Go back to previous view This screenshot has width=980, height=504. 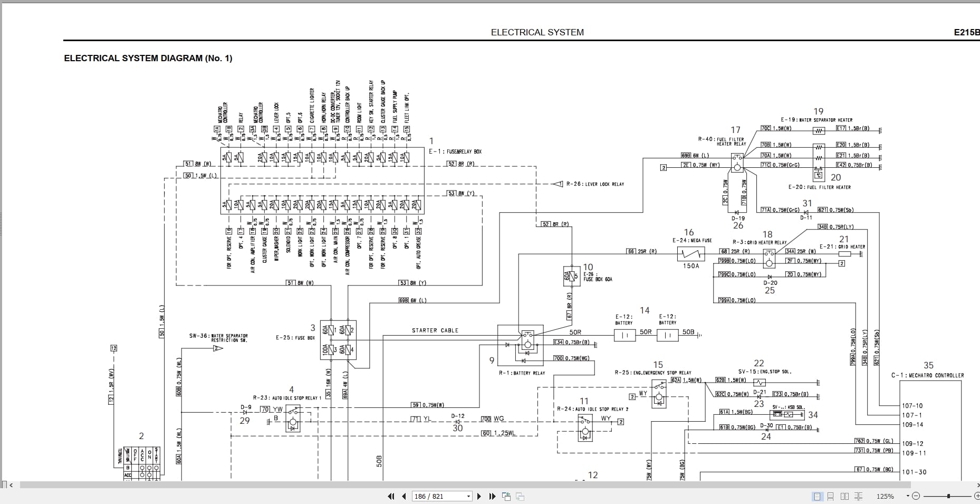(506, 496)
